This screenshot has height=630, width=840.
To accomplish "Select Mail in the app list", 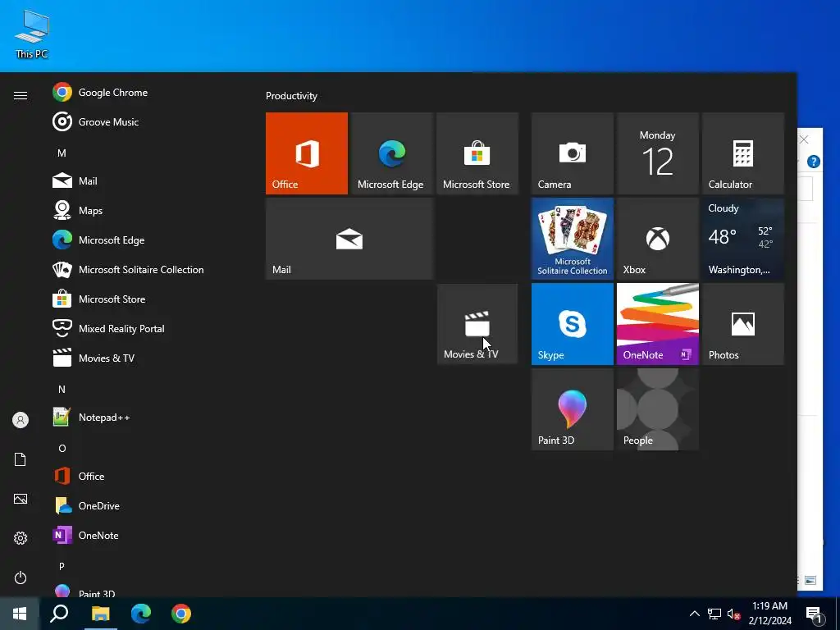I will pos(144,181).
